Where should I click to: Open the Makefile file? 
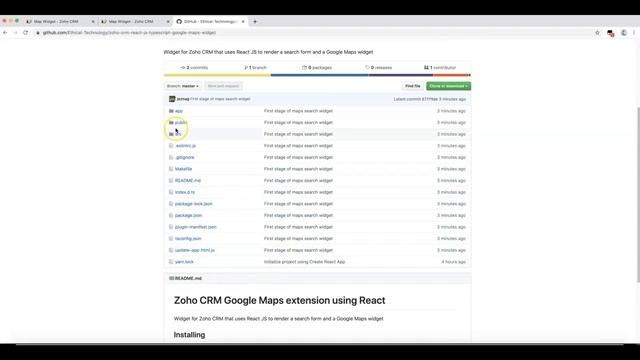(183, 169)
